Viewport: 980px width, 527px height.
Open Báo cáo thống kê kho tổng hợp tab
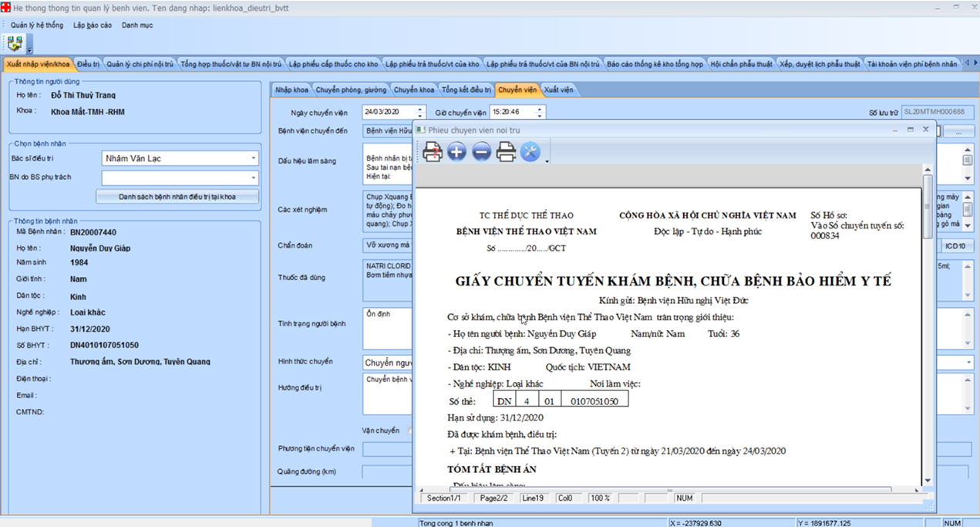[655, 64]
